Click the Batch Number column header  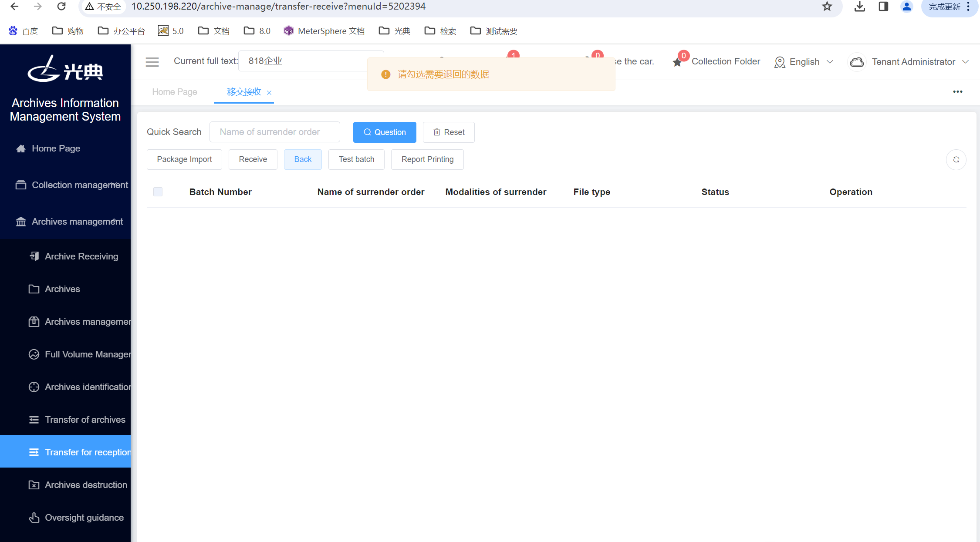click(220, 192)
